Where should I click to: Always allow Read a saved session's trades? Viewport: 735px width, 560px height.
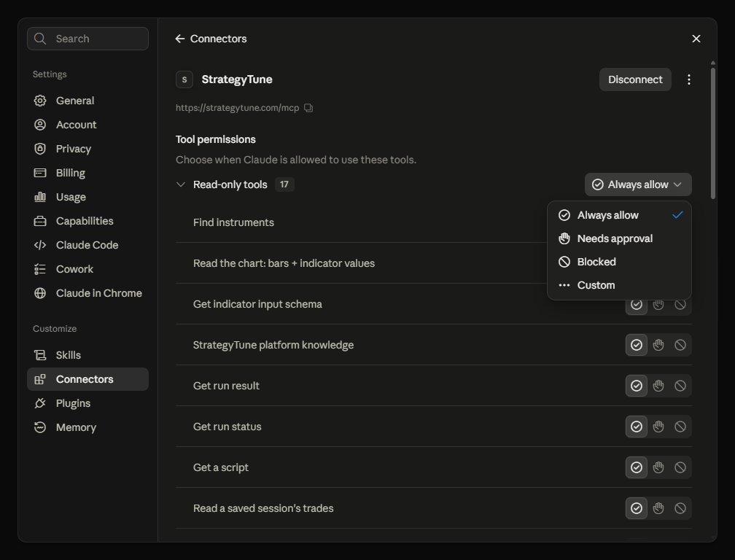pos(636,508)
